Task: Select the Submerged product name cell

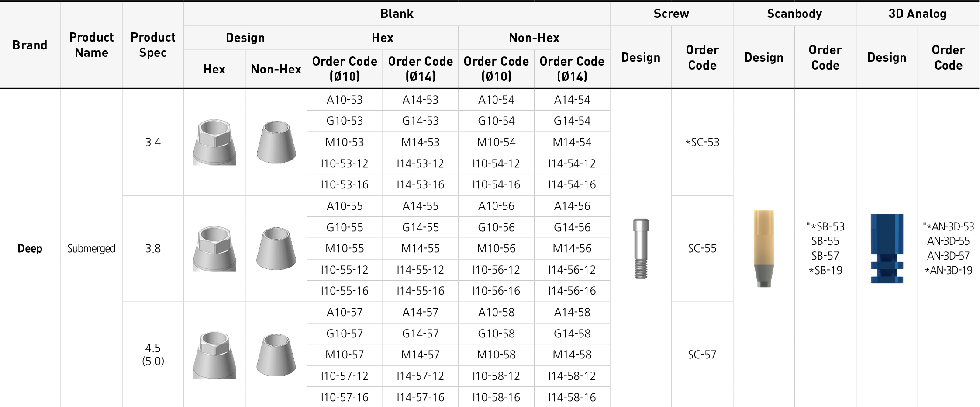Action: pyautogui.click(x=91, y=248)
